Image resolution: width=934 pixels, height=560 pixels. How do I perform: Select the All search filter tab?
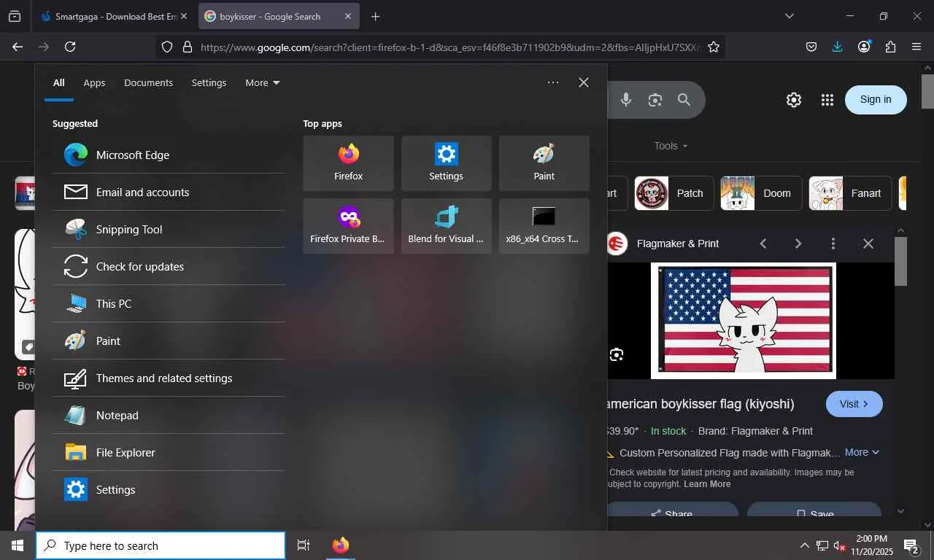click(59, 82)
